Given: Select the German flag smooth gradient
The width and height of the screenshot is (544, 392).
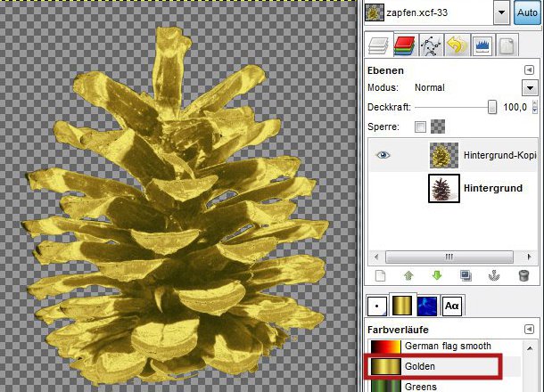Looking at the screenshot, I should point(444,347).
